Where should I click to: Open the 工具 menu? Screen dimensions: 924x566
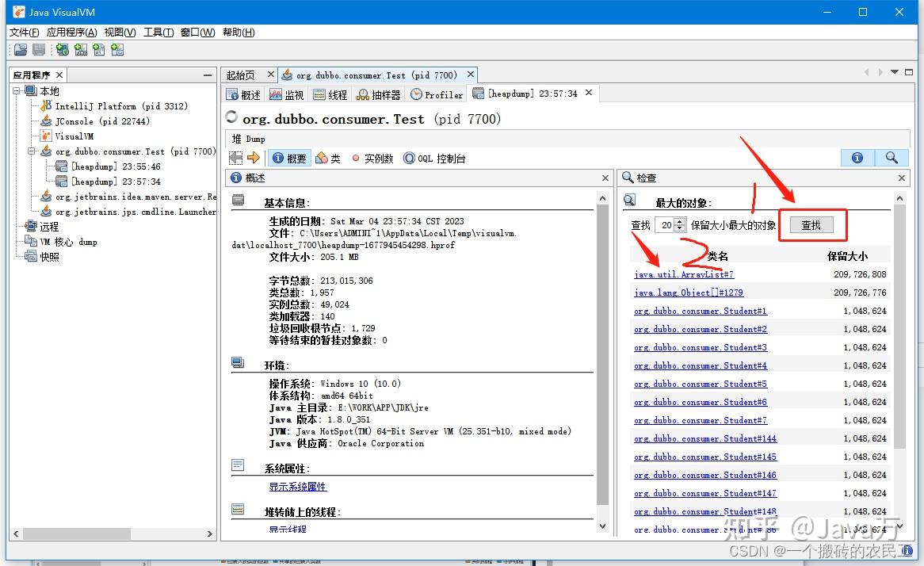tap(158, 33)
